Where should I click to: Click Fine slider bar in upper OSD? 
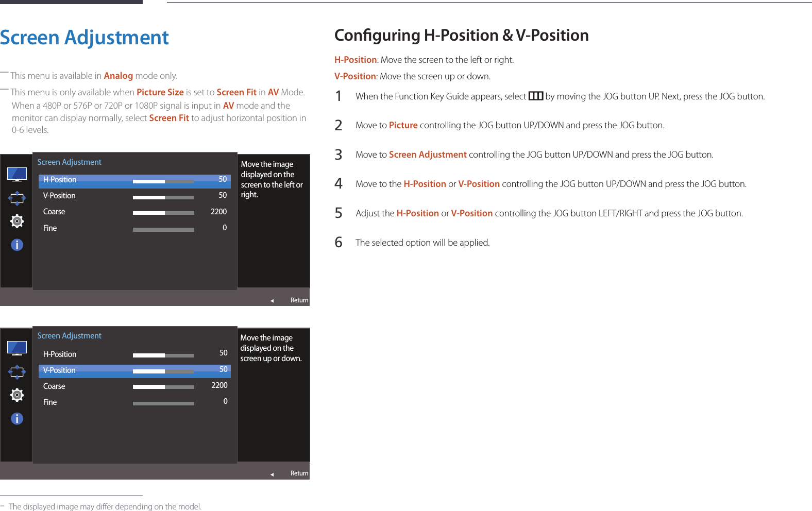163,229
